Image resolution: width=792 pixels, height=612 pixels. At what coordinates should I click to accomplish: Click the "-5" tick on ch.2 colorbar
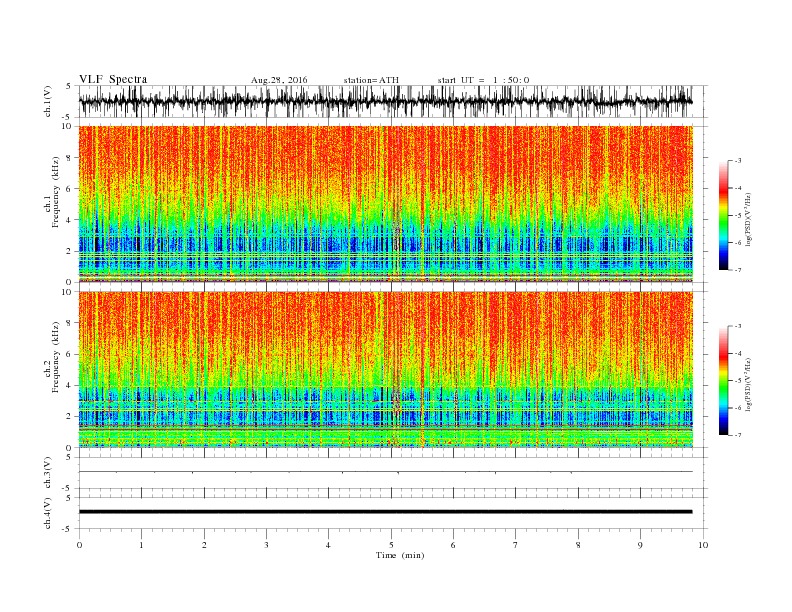click(x=738, y=381)
